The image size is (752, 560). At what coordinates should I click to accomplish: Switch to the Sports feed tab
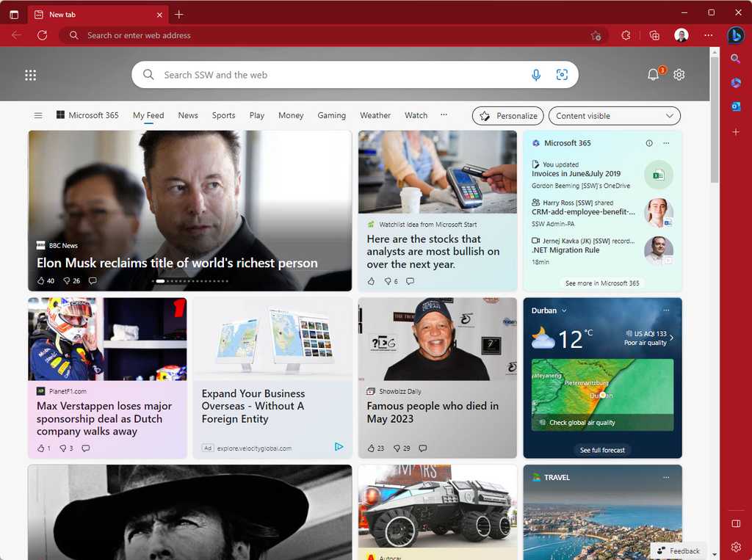click(223, 115)
